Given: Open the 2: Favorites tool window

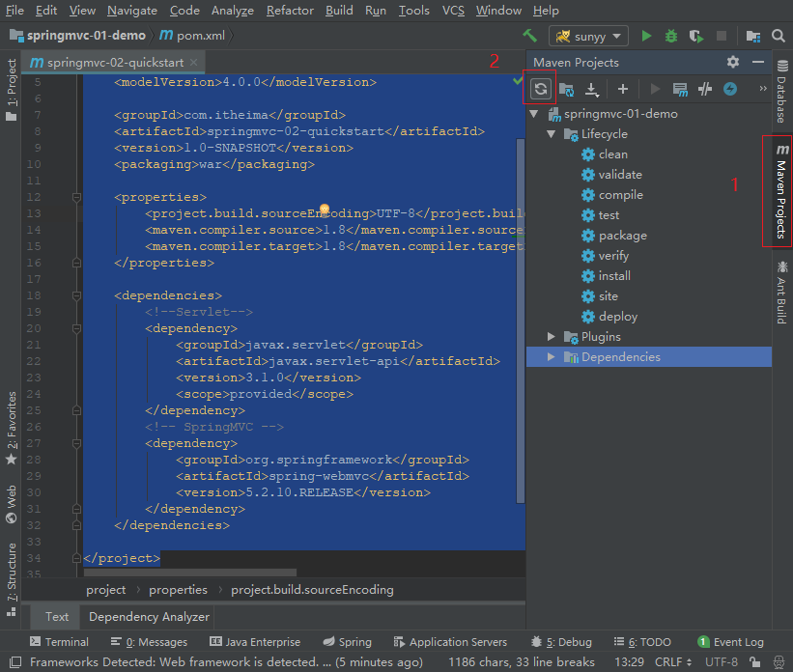Looking at the screenshot, I should (x=12, y=428).
